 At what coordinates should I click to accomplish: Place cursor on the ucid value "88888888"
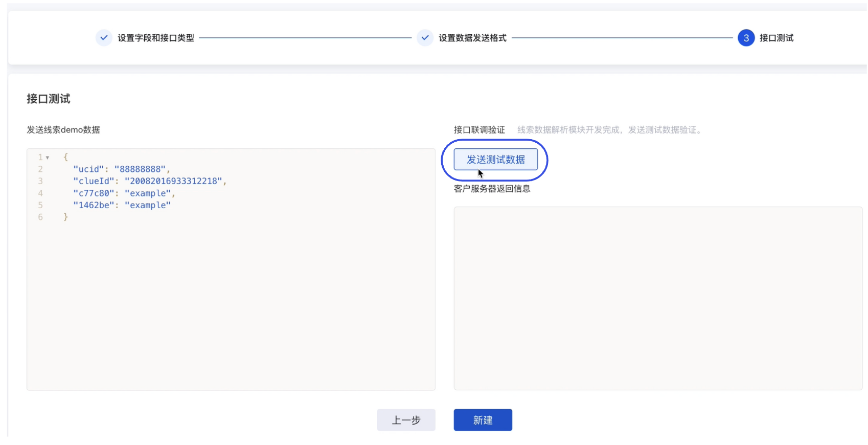coord(140,169)
